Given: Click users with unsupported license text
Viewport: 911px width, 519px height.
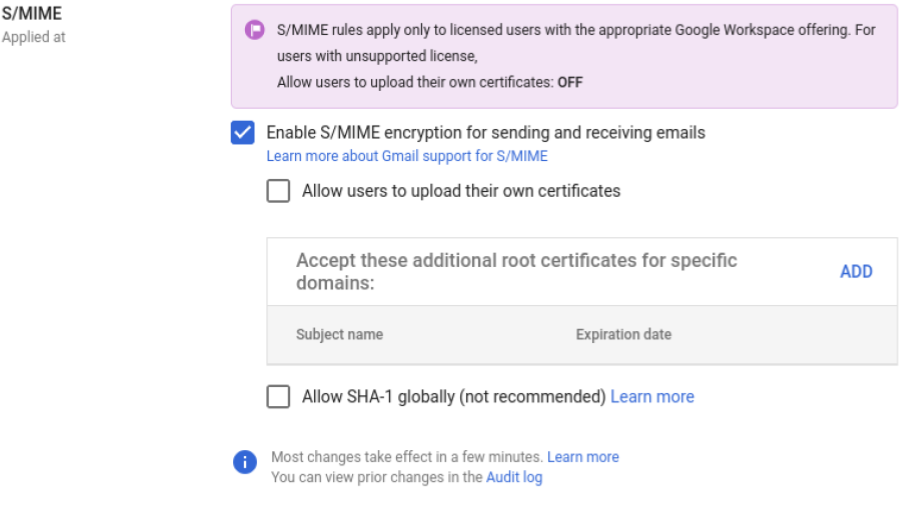Looking at the screenshot, I should click(x=377, y=56).
